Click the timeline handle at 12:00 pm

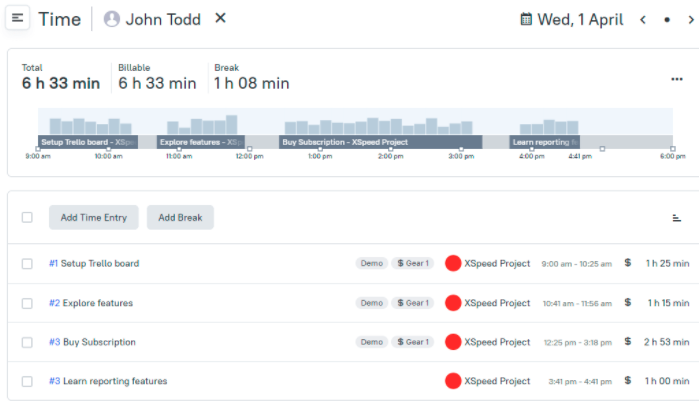pos(250,149)
